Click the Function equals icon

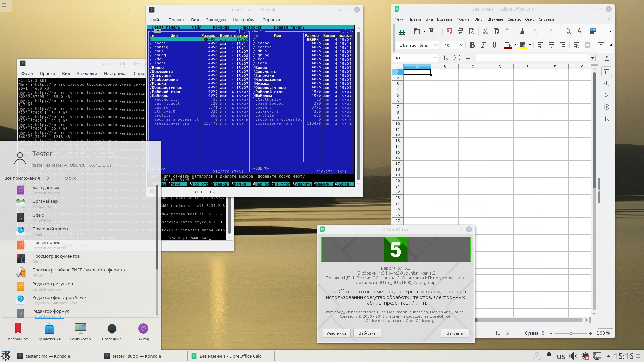pos(468,58)
